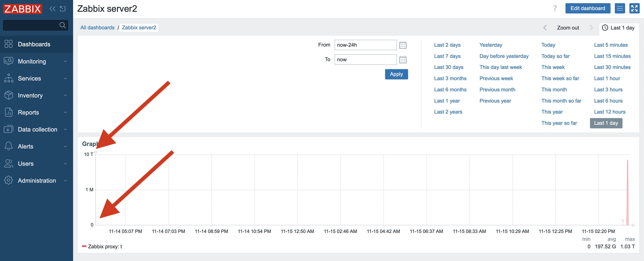The image size is (644, 261).
Task: Click the Reports document icon
Action: [x=8, y=112]
